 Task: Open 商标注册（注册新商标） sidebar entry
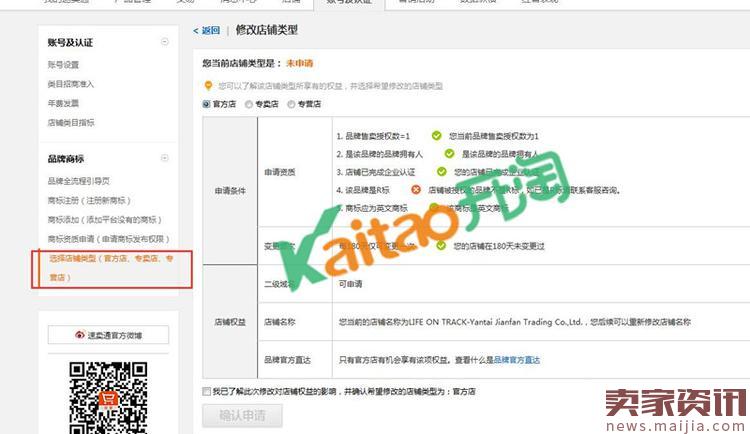[89, 200]
